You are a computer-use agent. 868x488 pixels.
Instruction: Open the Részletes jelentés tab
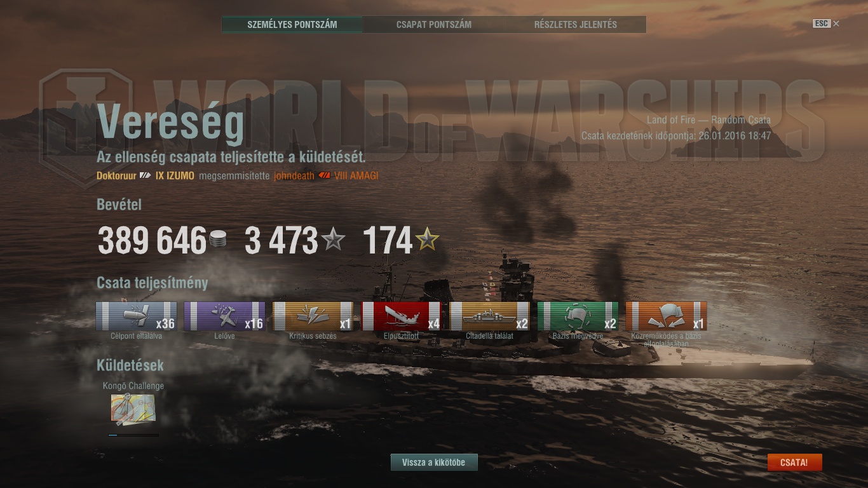tap(576, 25)
